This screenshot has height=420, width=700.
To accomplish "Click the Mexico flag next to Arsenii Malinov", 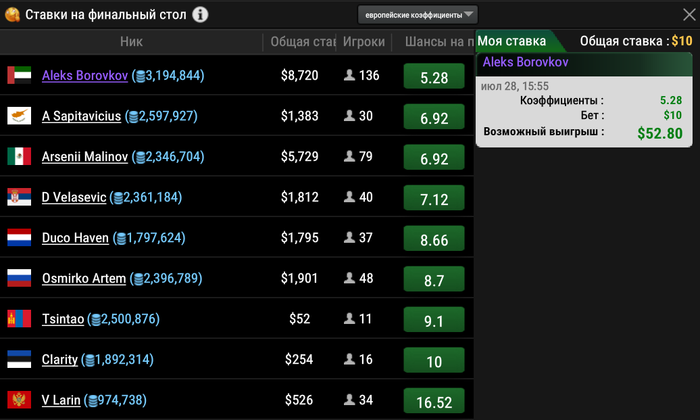I will tap(19, 156).
